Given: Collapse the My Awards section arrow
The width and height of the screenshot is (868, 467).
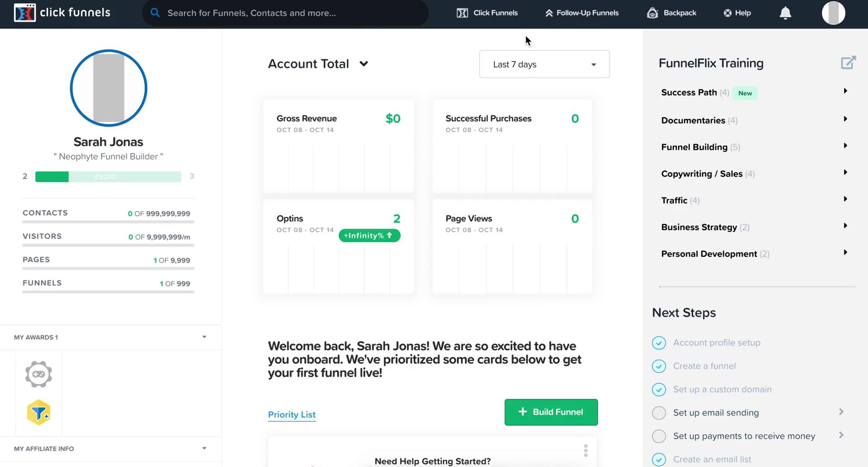Looking at the screenshot, I should coord(204,337).
